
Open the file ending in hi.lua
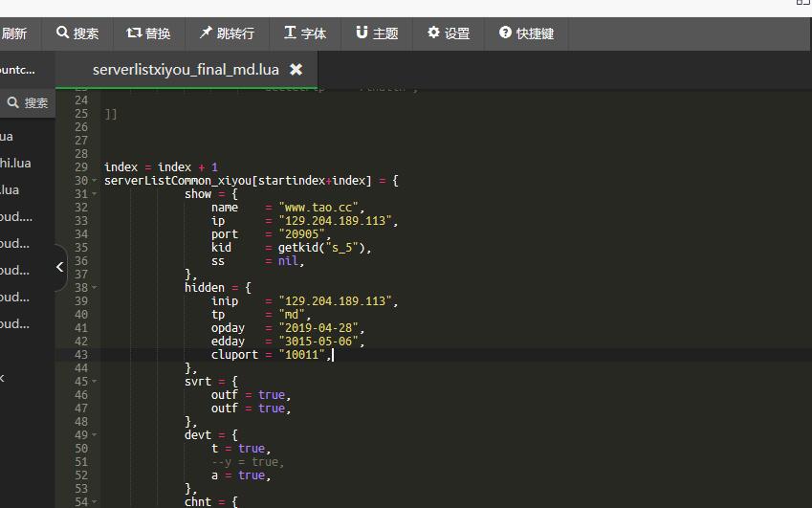pyautogui.click(x=15, y=164)
